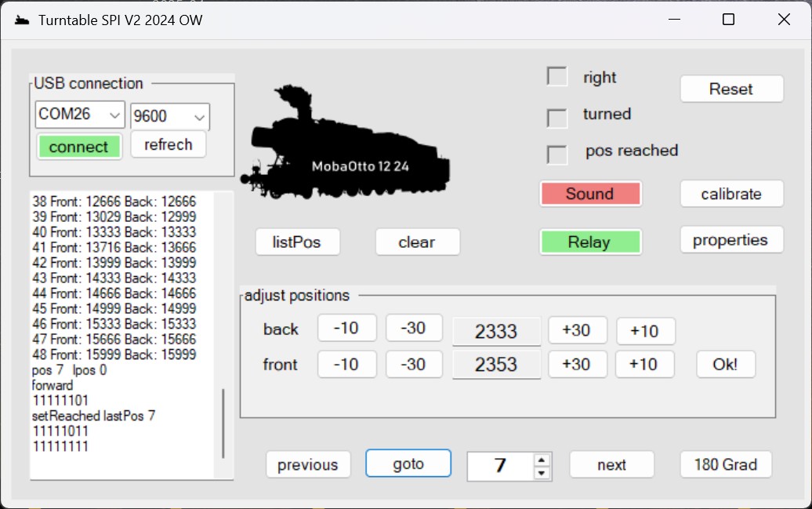Screen dimensions: 812x509
Task: Select log line '44 Front: 14666 Back: 14666'
Action: (x=114, y=293)
